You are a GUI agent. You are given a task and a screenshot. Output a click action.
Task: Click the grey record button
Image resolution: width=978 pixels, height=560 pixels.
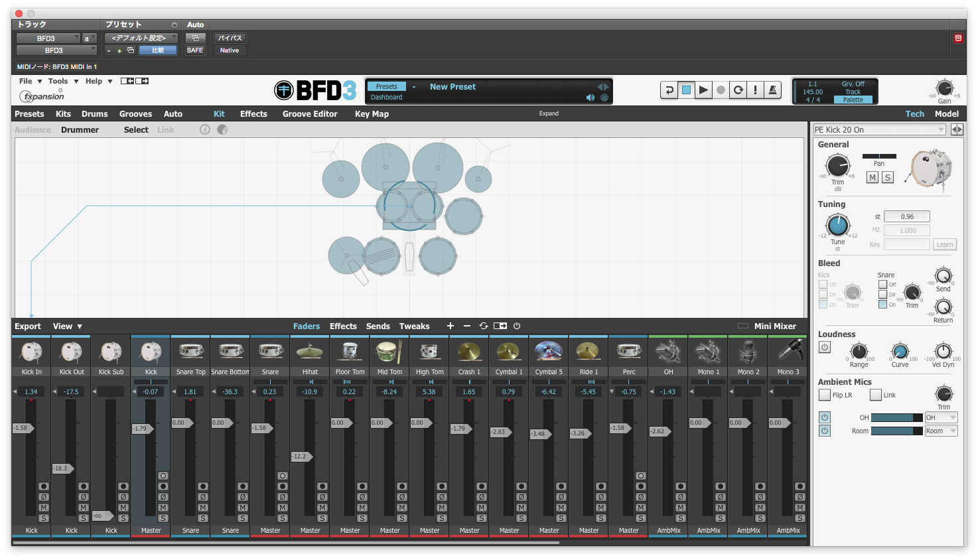pos(721,90)
